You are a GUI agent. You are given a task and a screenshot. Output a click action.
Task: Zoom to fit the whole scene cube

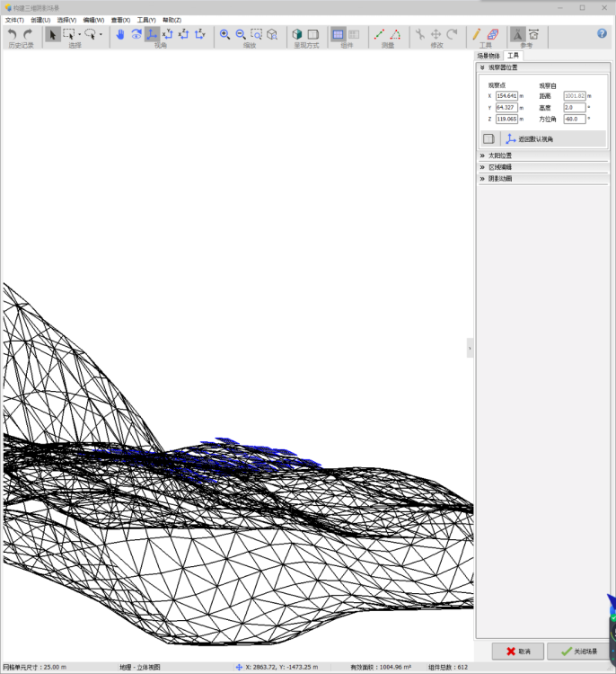[x=272, y=34]
